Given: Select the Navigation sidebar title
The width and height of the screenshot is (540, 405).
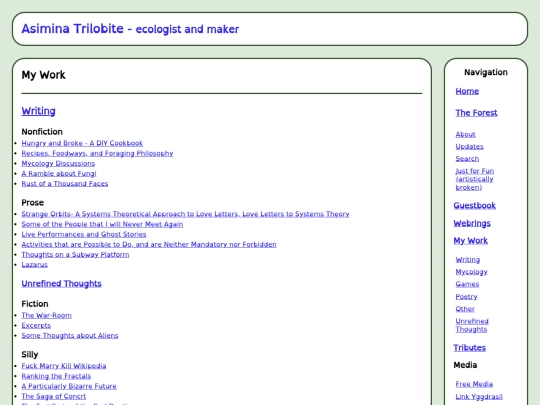Looking at the screenshot, I should [x=486, y=72].
